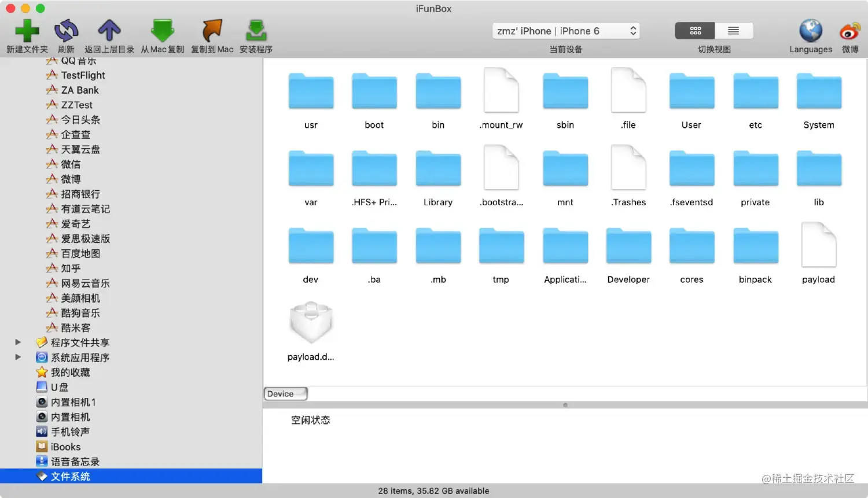Image resolution: width=868 pixels, height=498 pixels.
Task: Expand the 系统应用程序 tree node
Action: 18,357
